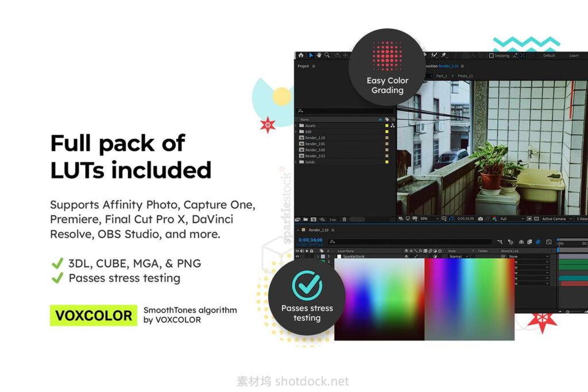
Task: Select the Puppet Pin tool
Action: coord(444,55)
